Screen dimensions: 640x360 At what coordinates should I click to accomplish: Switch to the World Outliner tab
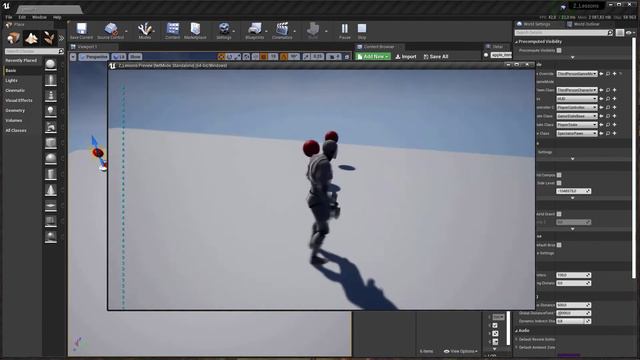click(584, 24)
